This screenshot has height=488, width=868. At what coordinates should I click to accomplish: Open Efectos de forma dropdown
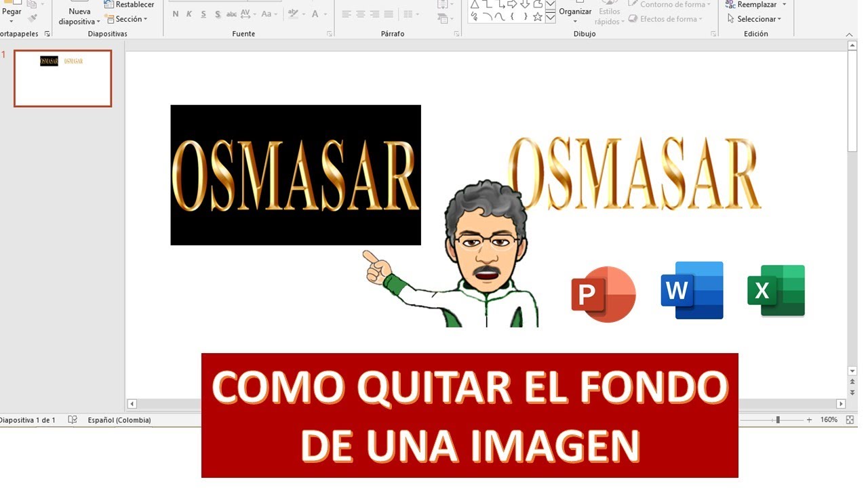point(665,19)
